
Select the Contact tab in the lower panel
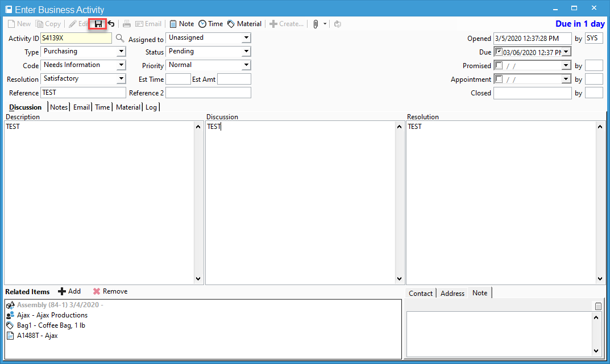coord(421,293)
